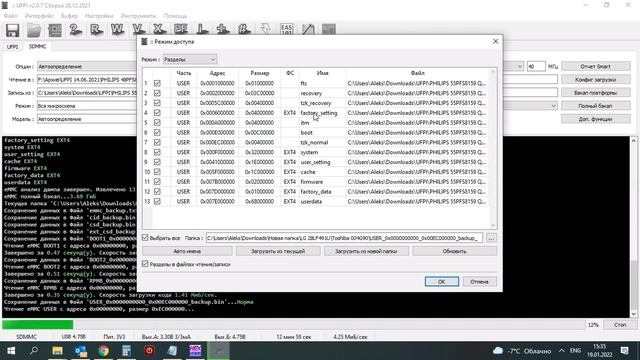The image size is (640, 360).
Task: Open the Windows Start menu
Action: [11, 351]
